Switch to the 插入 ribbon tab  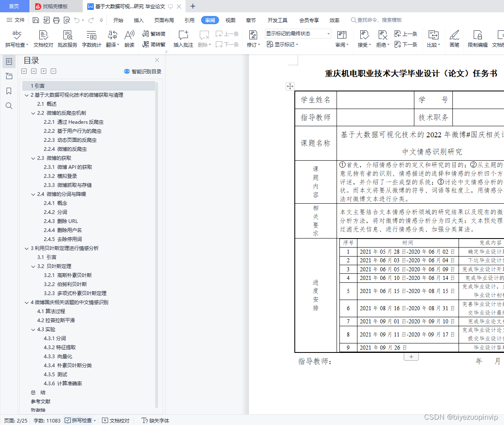coord(139,20)
